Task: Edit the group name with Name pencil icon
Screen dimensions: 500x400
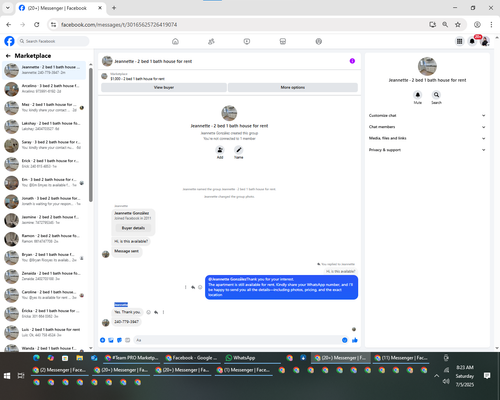Action: click(239, 150)
